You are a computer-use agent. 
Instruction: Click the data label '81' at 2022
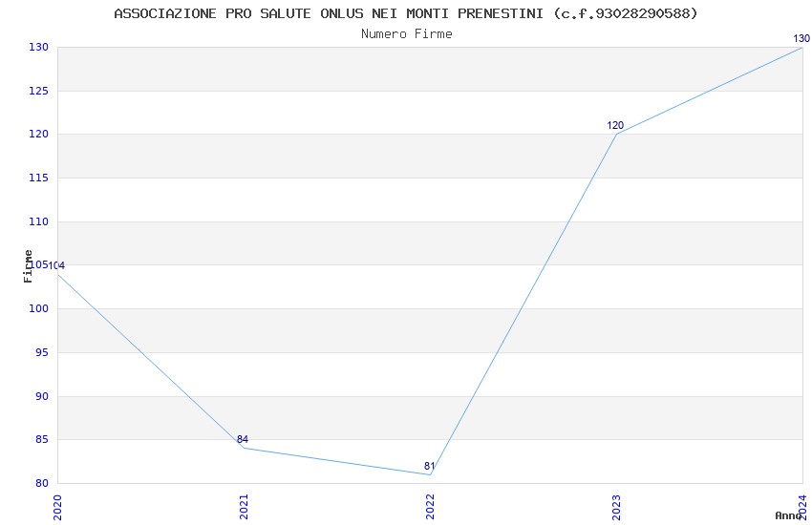click(429, 466)
